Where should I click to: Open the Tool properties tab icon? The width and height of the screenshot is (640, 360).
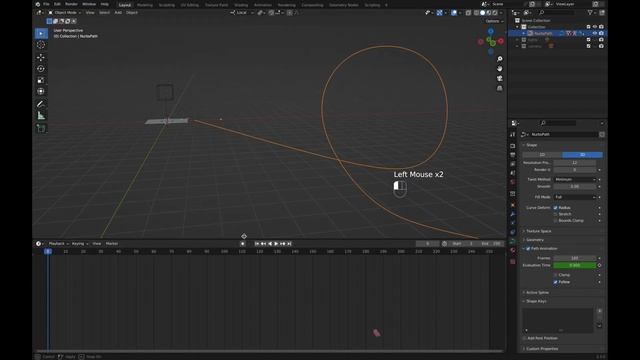click(513, 135)
